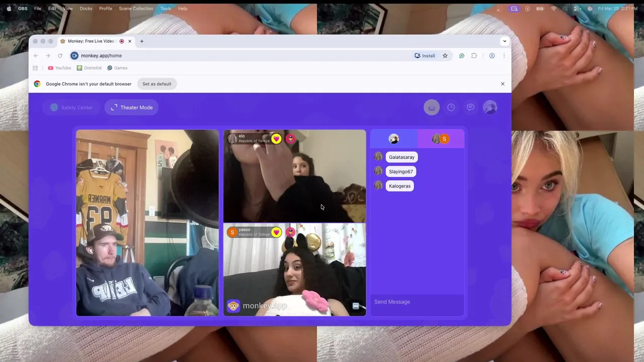This screenshot has width=644, height=362.
Task: Switch to your own chat tab
Action: (x=394, y=139)
